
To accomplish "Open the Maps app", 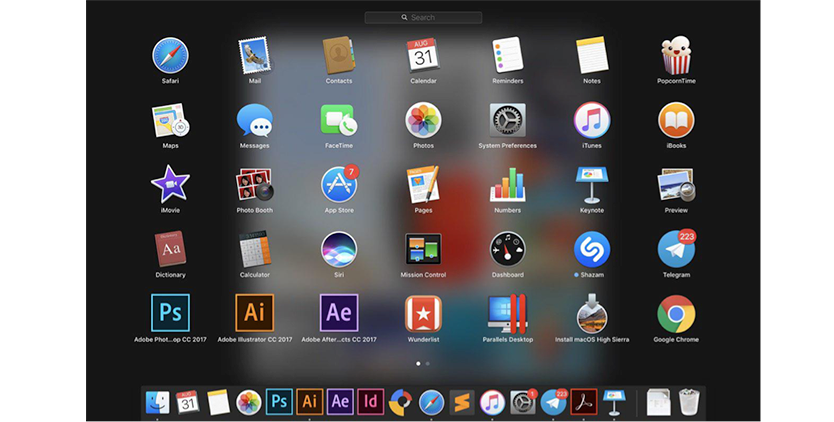I will (x=170, y=120).
